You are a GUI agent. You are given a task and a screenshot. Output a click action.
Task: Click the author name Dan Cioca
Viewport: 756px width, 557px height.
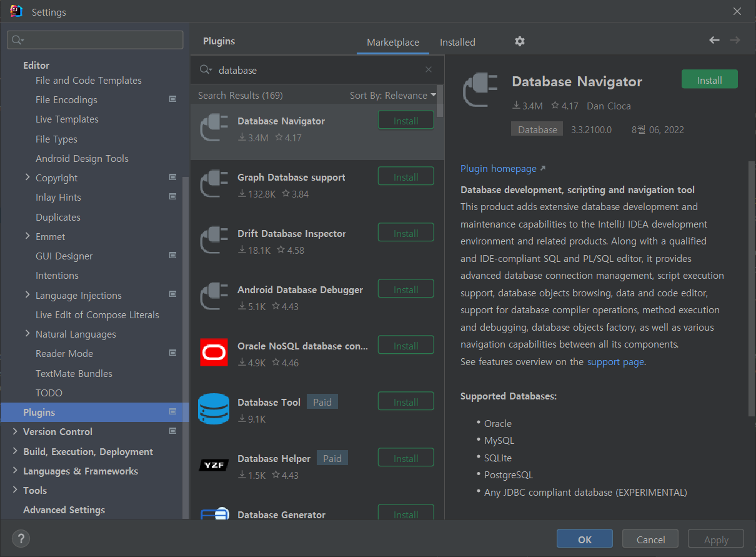(x=609, y=106)
